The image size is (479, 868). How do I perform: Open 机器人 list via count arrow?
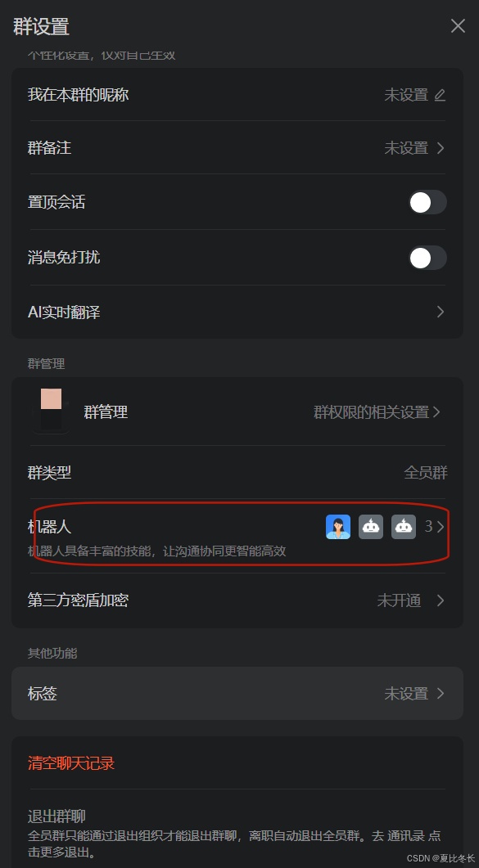435,527
